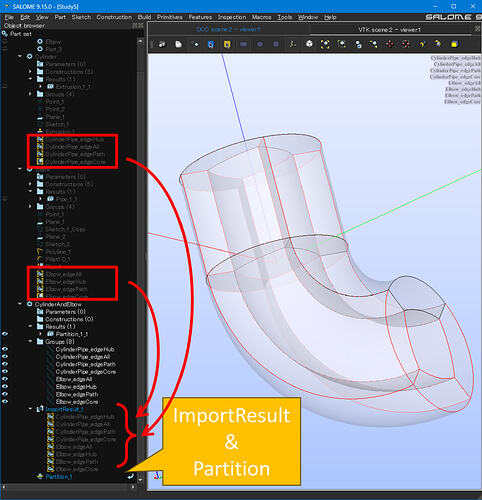Expand the Constructions (5) folder
The height and width of the screenshot is (500, 482).
30,184
